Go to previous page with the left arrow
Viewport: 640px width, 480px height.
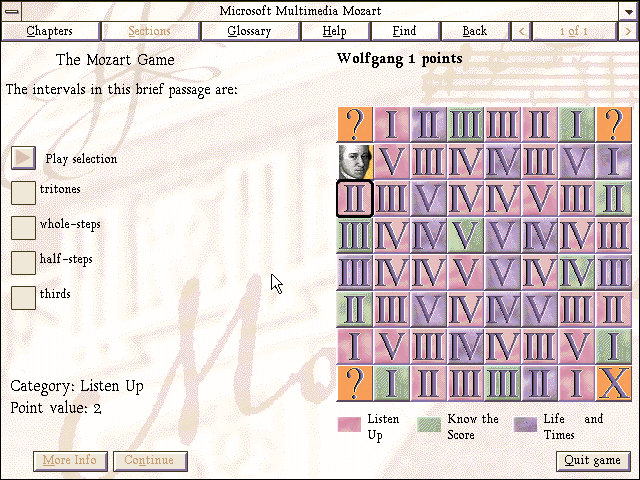(x=521, y=31)
